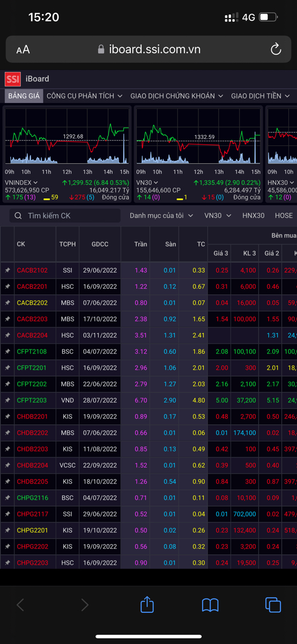Open the Safari tabs overview icon

coord(273,605)
